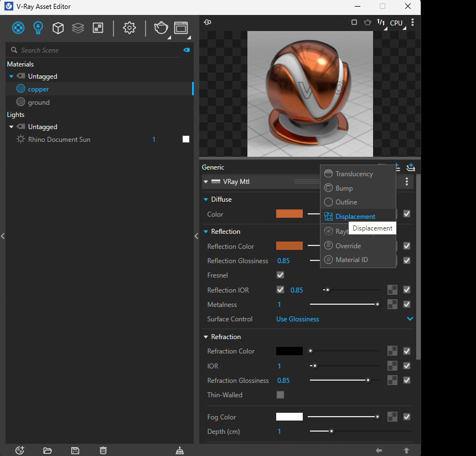Click the texture slot for Refraction Glossiness
476x456 pixels.
point(392,380)
